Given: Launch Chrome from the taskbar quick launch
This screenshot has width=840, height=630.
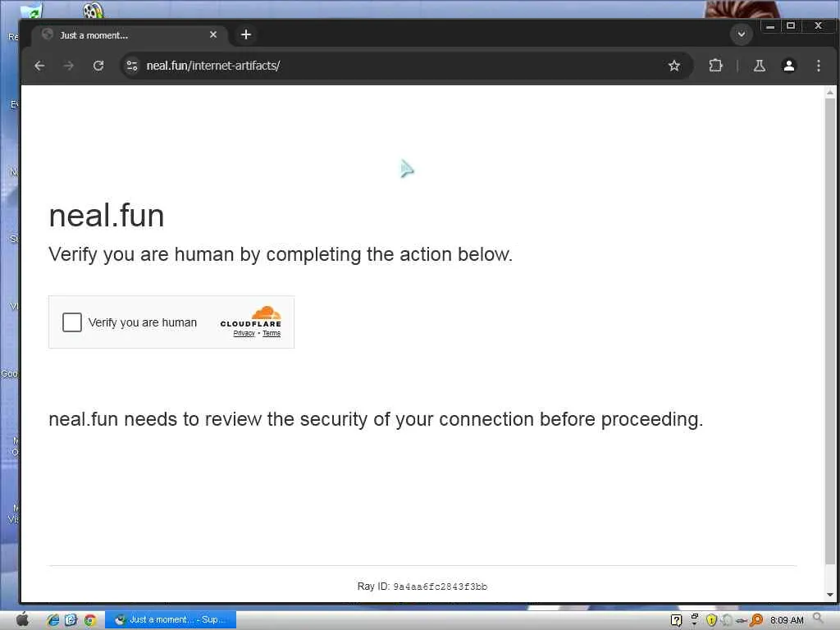Looking at the screenshot, I should (x=90, y=620).
